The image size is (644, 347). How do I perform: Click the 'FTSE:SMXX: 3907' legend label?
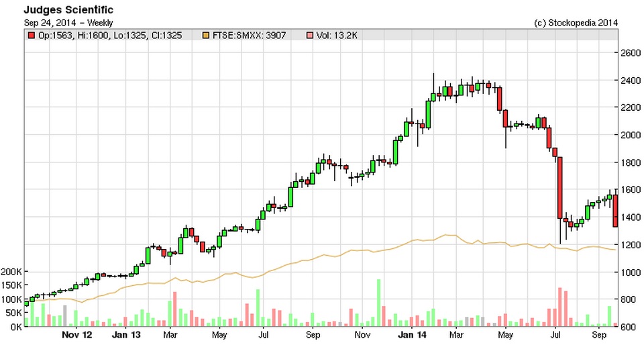(250, 36)
